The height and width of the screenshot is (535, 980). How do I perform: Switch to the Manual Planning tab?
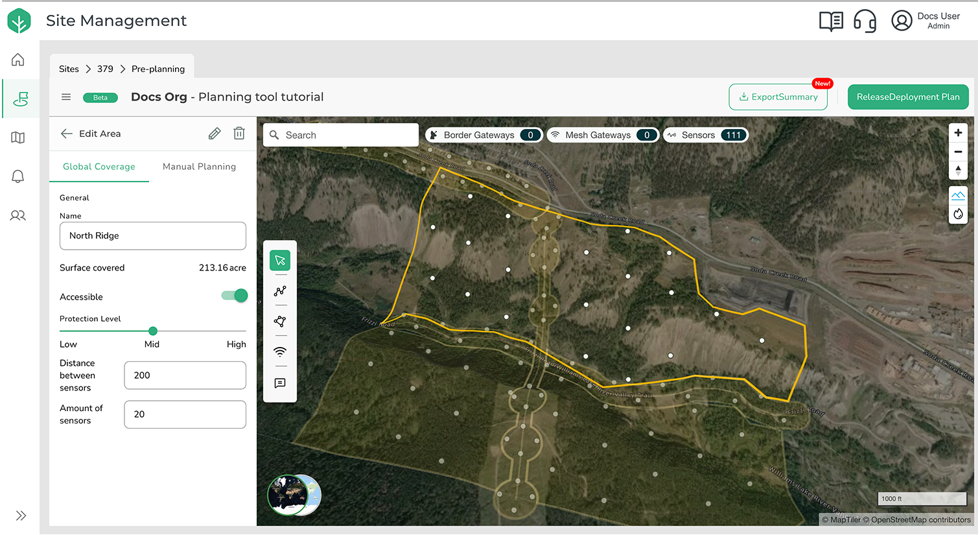[199, 167]
